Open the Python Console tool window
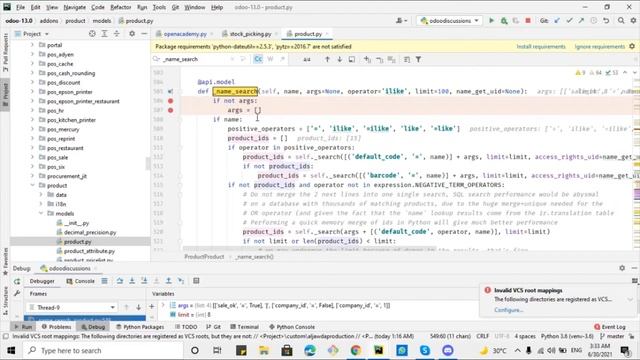This screenshot has height=360, width=640. point(292,327)
